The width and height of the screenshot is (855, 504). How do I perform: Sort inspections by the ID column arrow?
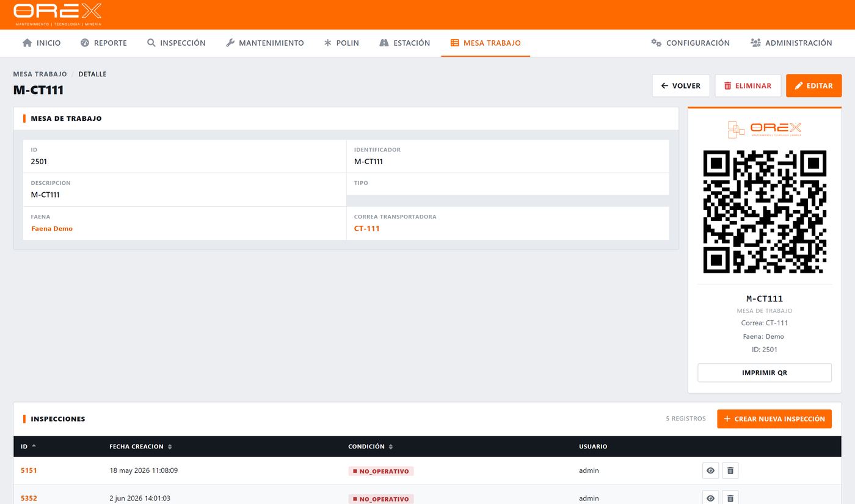(34, 446)
